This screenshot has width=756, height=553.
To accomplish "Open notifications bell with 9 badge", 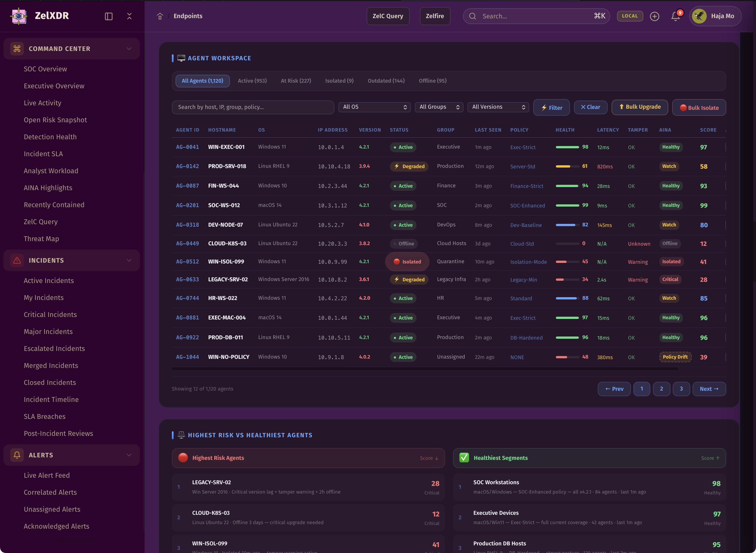I will pyautogui.click(x=675, y=16).
